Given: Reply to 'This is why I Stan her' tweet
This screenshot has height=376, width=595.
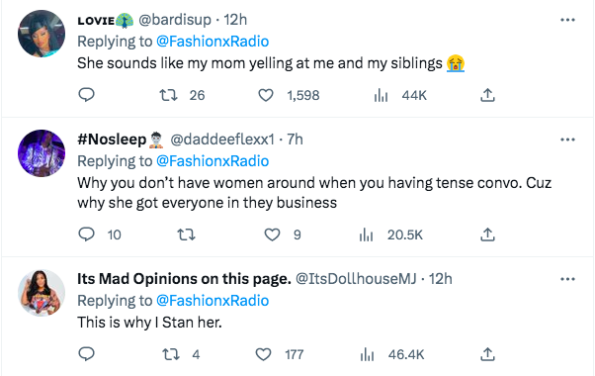Looking at the screenshot, I should pyautogui.click(x=86, y=354).
